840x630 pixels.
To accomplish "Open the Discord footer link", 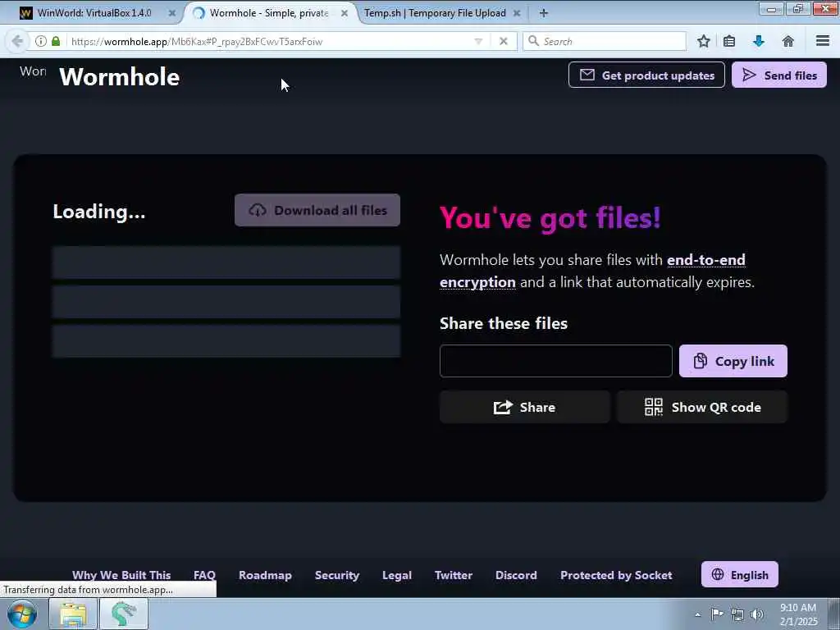I will [x=516, y=575].
